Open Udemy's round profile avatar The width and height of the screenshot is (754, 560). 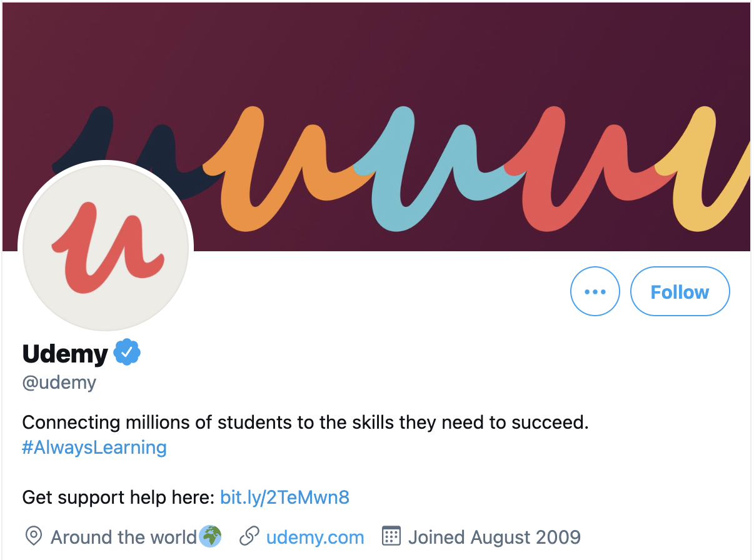[106, 247]
